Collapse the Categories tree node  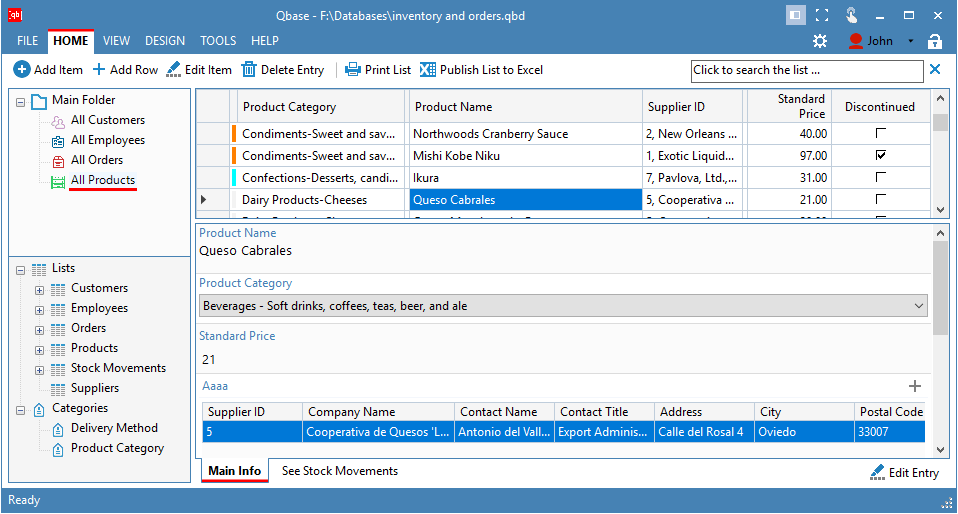click(21, 411)
